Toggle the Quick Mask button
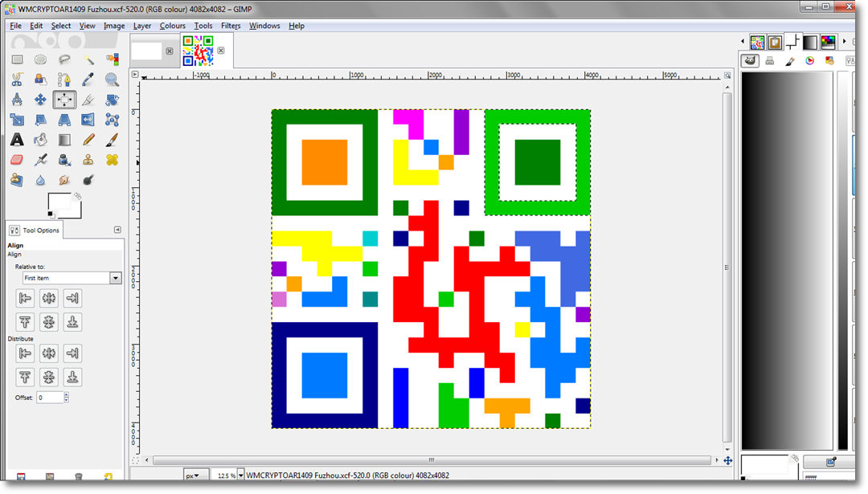 [x=135, y=460]
